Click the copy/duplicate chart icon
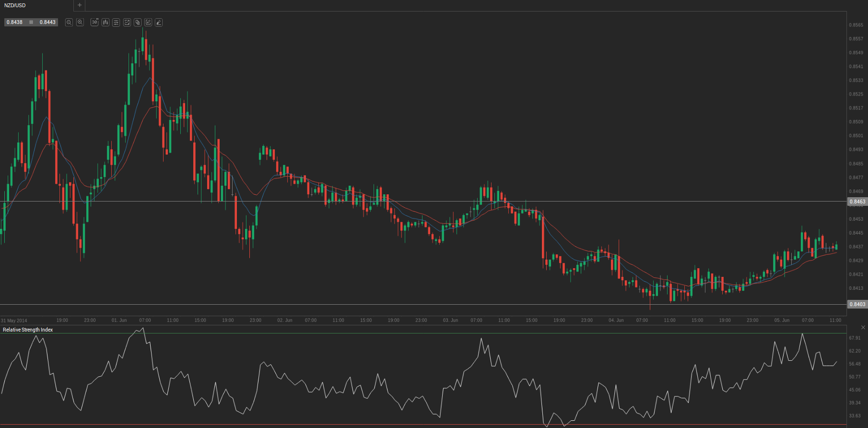 tap(138, 23)
